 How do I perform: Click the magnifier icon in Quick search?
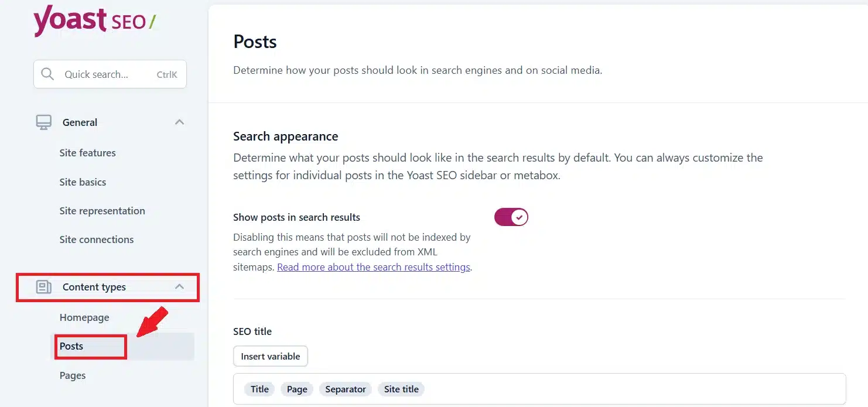[x=47, y=74]
